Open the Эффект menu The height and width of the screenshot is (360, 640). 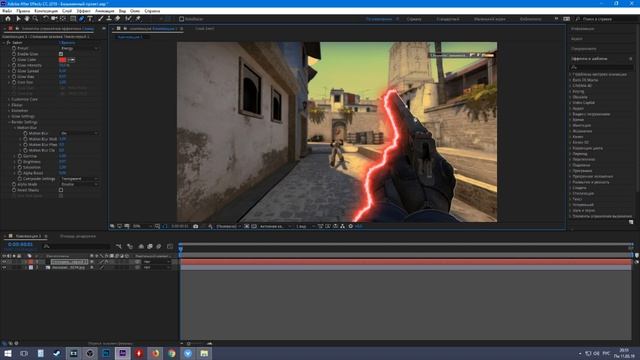coord(84,11)
